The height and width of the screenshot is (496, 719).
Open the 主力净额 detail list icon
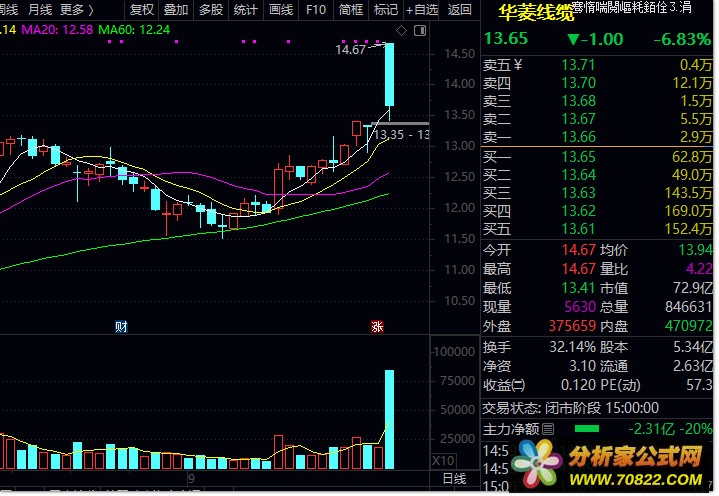[x=548, y=429]
